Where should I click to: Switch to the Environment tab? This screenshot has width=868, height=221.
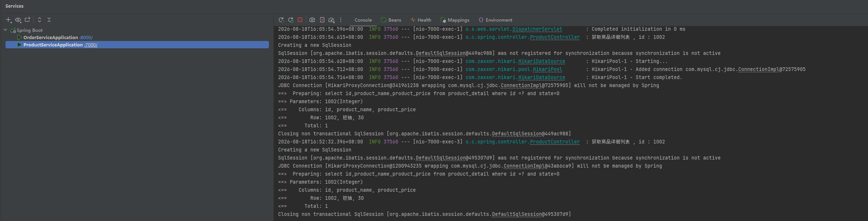[495, 20]
